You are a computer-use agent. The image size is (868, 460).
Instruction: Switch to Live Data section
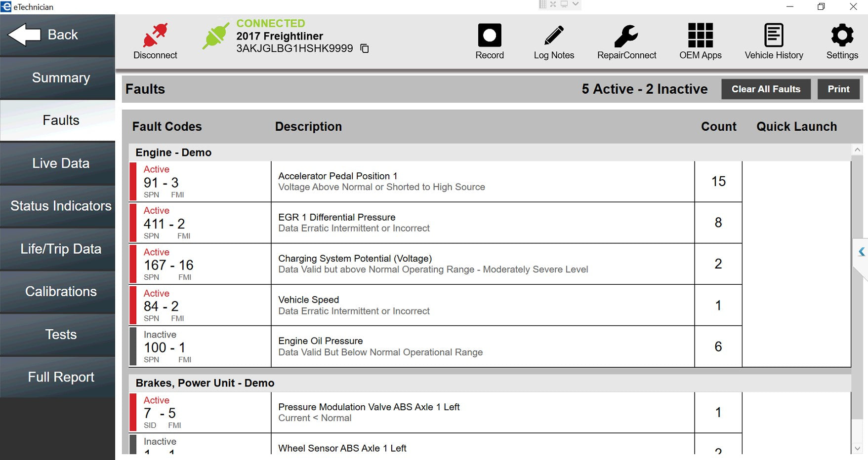(61, 163)
